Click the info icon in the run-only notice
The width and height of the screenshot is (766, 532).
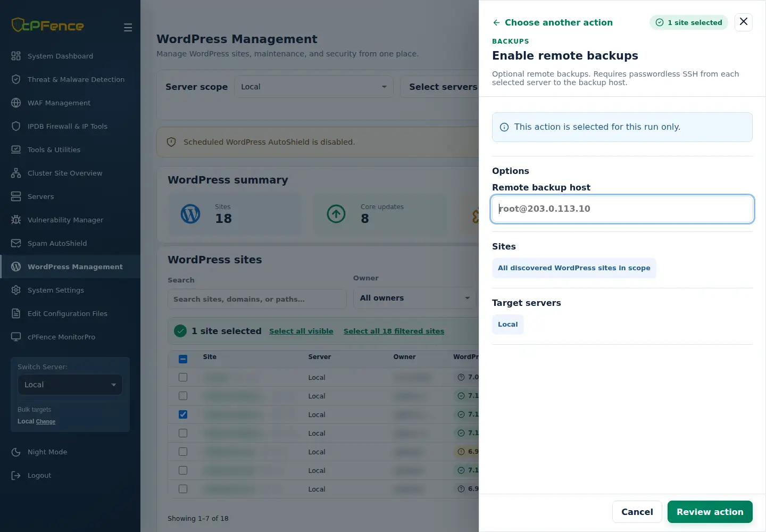coord(503,127)
